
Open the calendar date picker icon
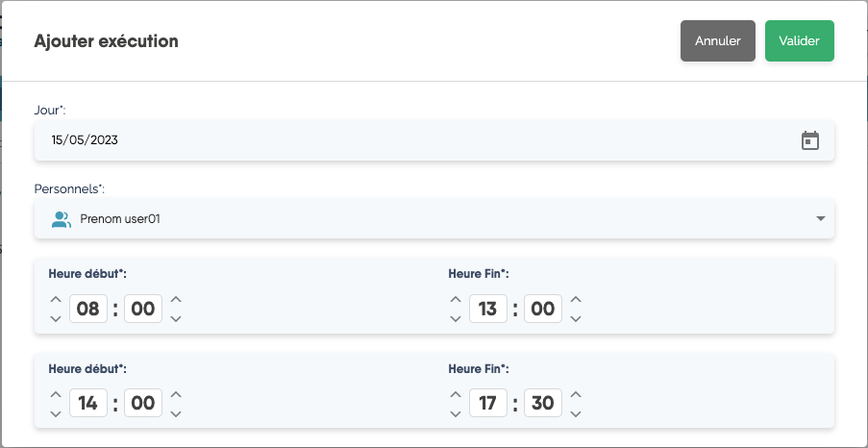[x=810, y=140]
